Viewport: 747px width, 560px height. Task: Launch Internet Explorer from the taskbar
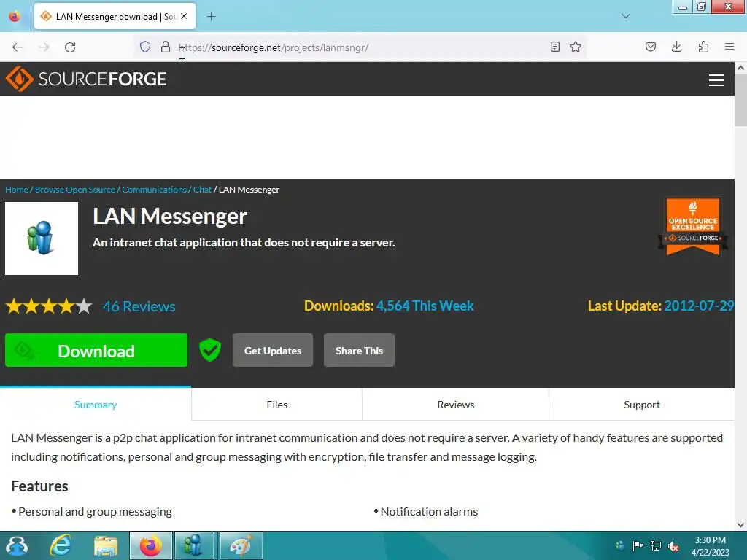click(x=61, y=545)
